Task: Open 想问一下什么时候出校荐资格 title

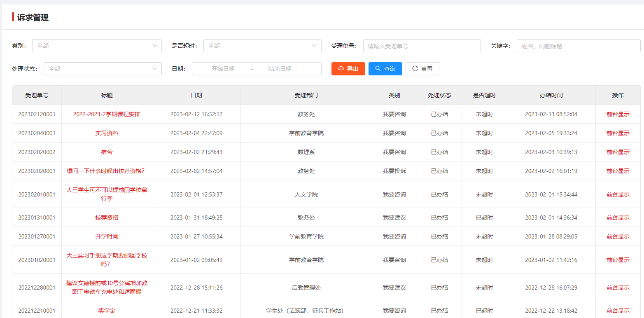Action: click(105, 171)
